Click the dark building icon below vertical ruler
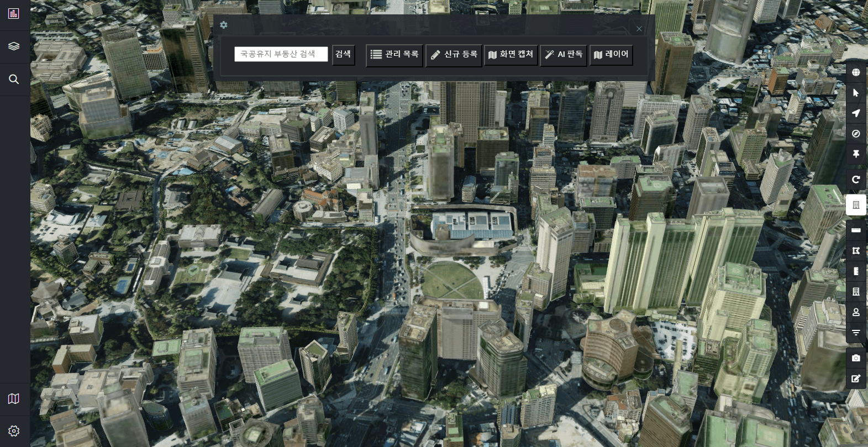 (x=856, y=292)
